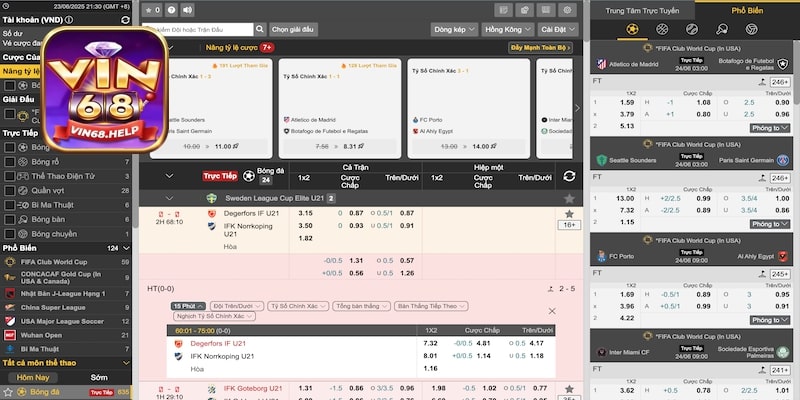
Task: Select the volleyball icon in Phổ Biến panel
Action: point(752,29)
